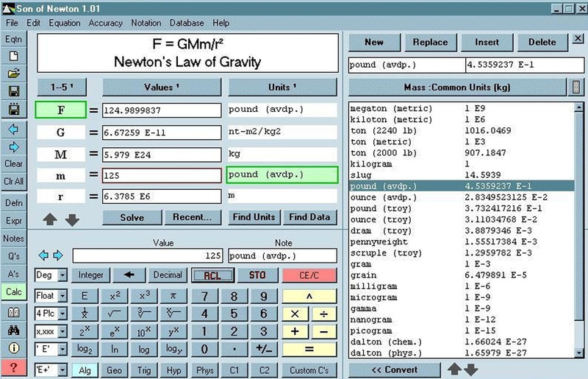Close the units database panel with X

coord(578,38)
